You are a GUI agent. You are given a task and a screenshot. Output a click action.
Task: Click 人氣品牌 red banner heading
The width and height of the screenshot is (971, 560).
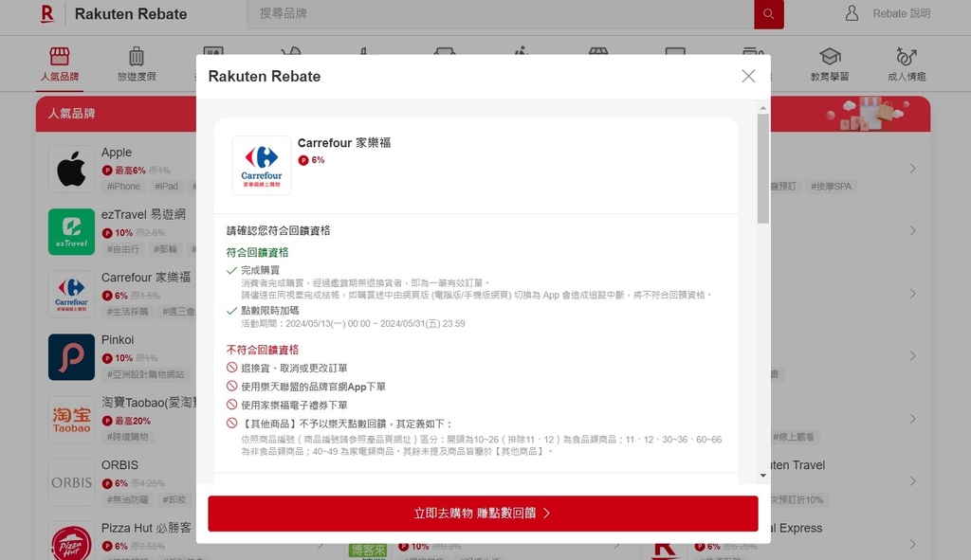pos(71,114)
